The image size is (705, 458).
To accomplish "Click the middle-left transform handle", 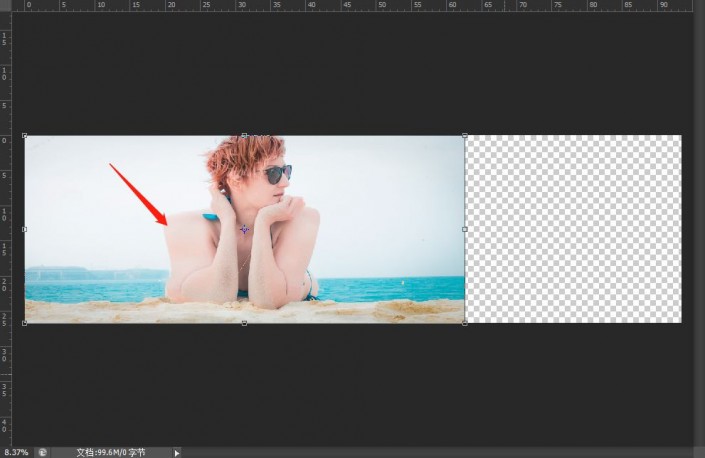I will (x=25, y=229).
